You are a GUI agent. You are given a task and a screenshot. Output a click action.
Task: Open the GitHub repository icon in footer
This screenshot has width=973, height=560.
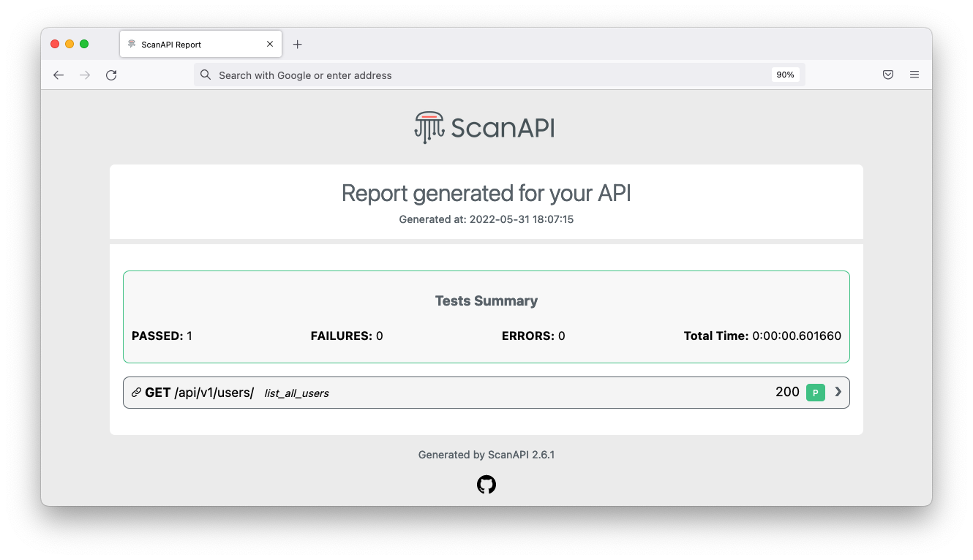[487, 484]
